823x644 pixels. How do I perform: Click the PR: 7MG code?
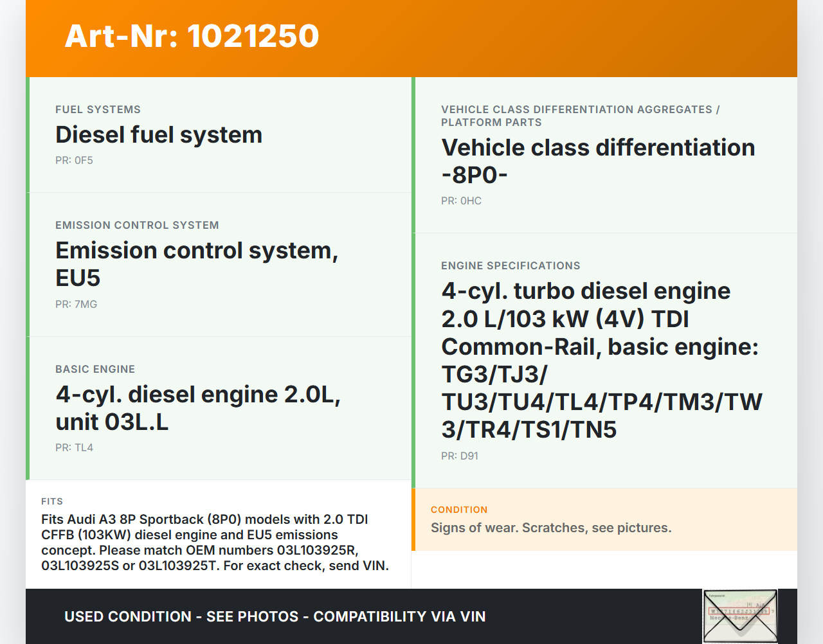[76, 305]
